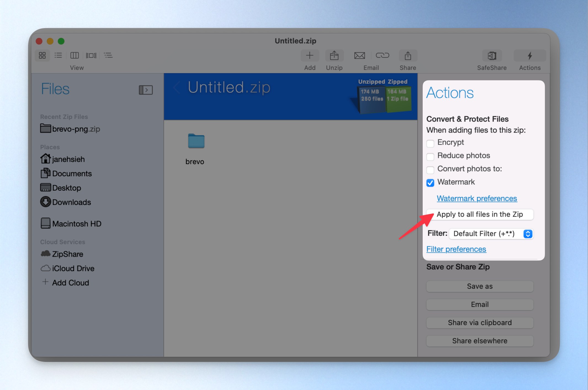The width and height of the screenshot is (588, 390).
Task: Enable Convert photos to checkbox
Action: pyautogui.click(x=430, y=170)
